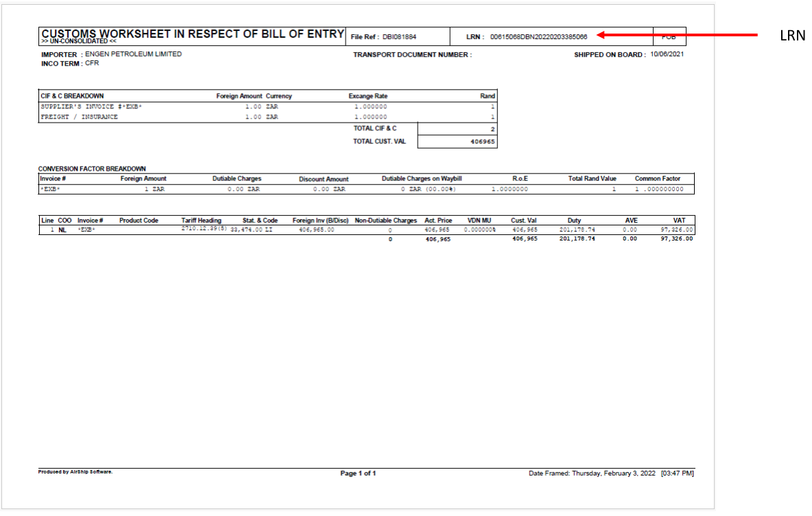Click the LRN number "00615068DBN20220203385066"
The width and height of the screenshot is (812, 516).
[x=538, y=37]
